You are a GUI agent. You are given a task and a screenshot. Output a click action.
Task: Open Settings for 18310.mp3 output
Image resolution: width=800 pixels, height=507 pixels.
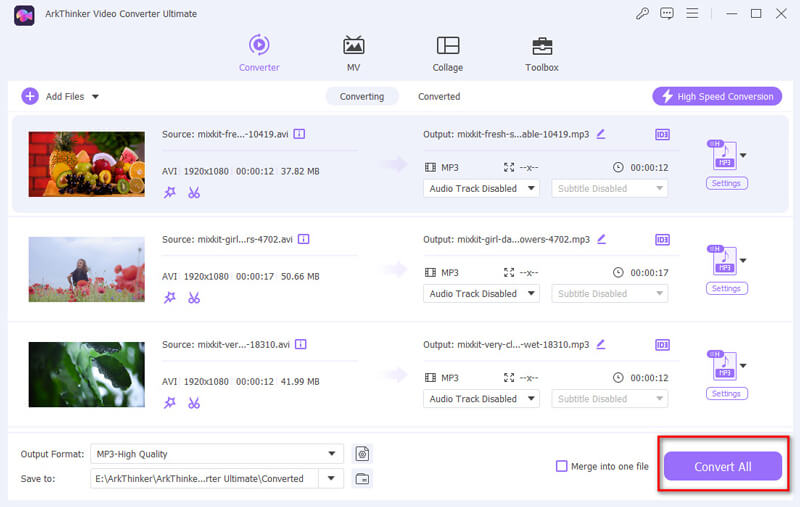pos(727,393)
